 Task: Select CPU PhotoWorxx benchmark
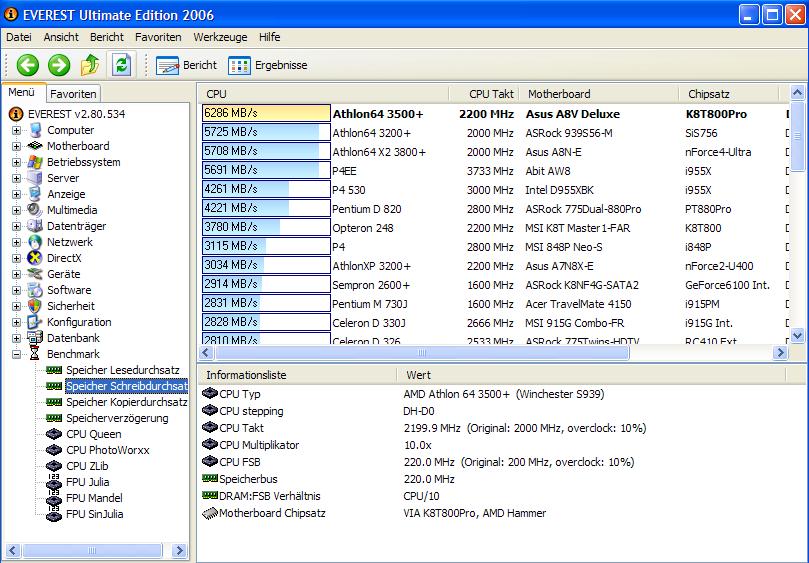[108, 450]
